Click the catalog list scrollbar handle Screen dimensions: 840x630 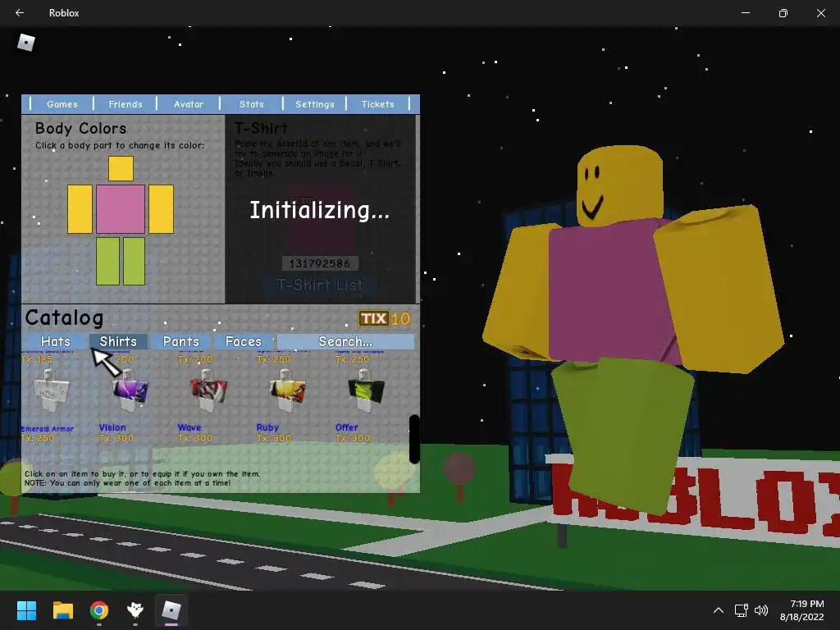[414, 440]
